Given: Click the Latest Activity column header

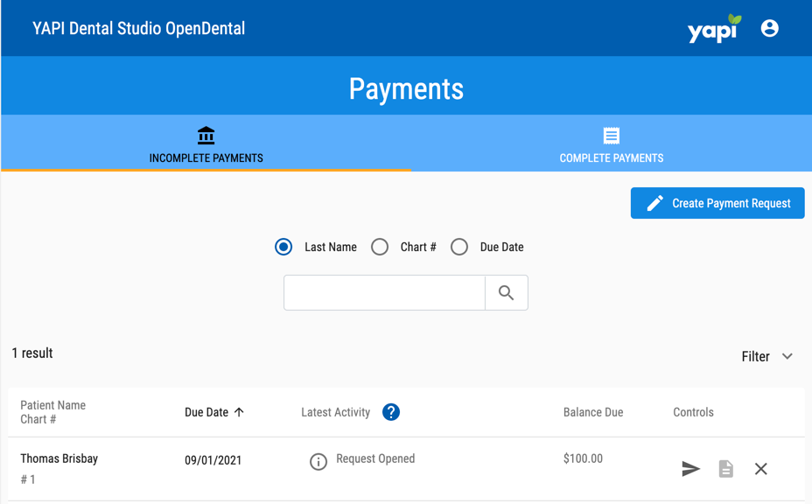Looking at the screenshot, I should pyautogui.click(x=335, y=412).
